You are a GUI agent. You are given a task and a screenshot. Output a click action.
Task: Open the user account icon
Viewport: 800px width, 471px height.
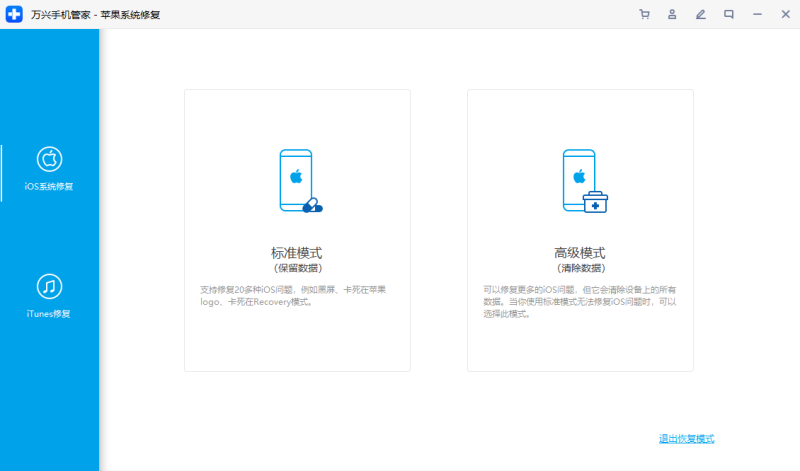click(x=672, y=14)
